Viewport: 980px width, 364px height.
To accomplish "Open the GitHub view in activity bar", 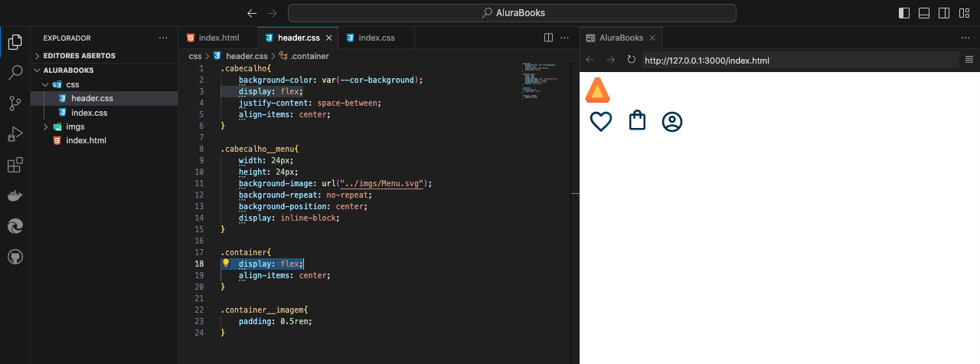I will coord(15,257).
